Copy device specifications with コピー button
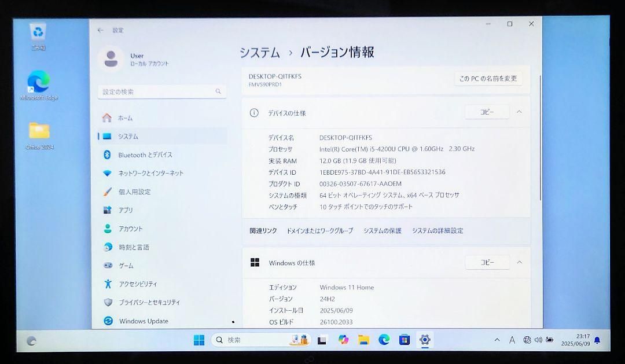 click(487, 112)
